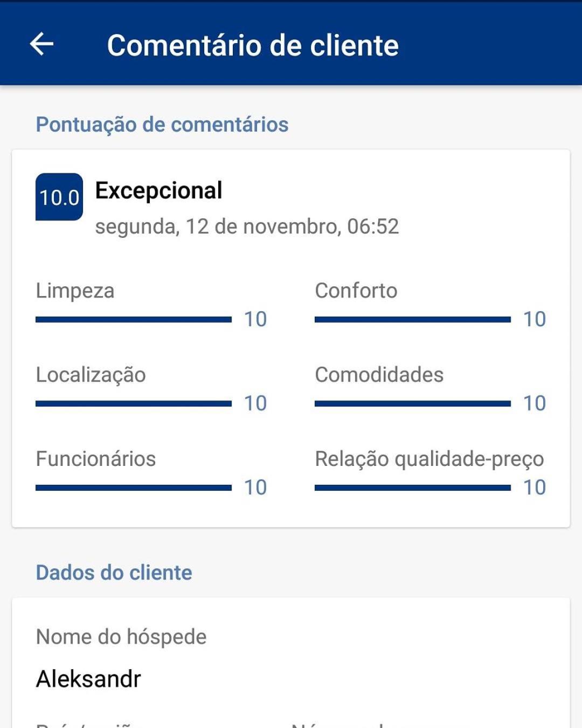The width and height of the screenshot is (582, 728).
Task: Tap the back arrow icon
Action: pos(41,44)
